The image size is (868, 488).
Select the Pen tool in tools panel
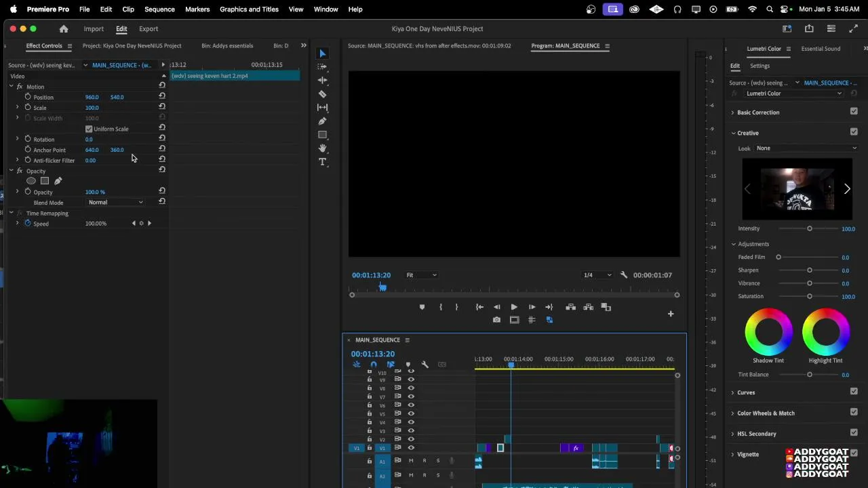[323, 121]
